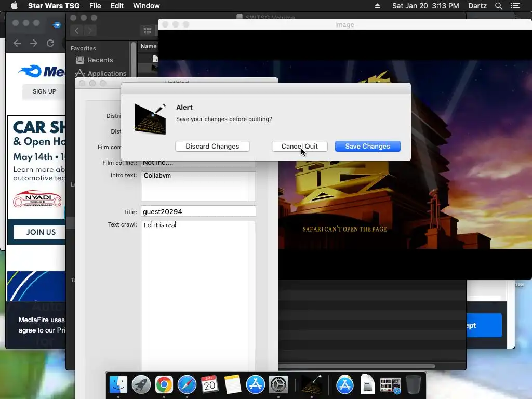Viewport: 532px width, 399px height.
Task: Click the Title field with guest20294
Action: click(198, 211)
